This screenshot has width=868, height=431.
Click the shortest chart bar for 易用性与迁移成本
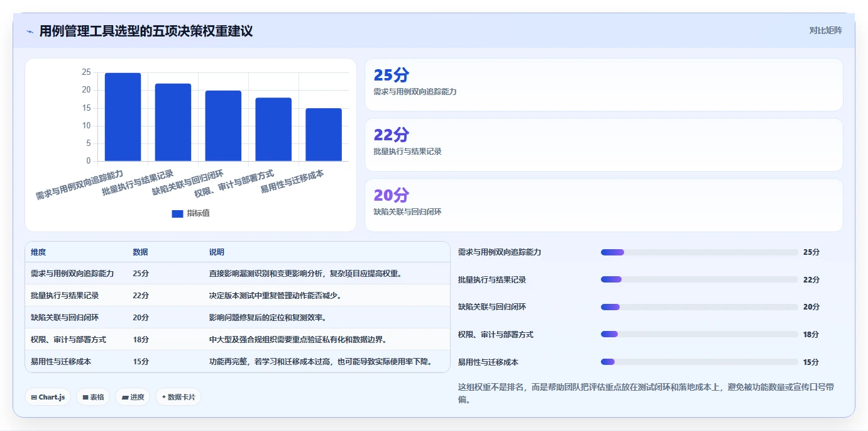pyautogui.click(x=324, y=135)
